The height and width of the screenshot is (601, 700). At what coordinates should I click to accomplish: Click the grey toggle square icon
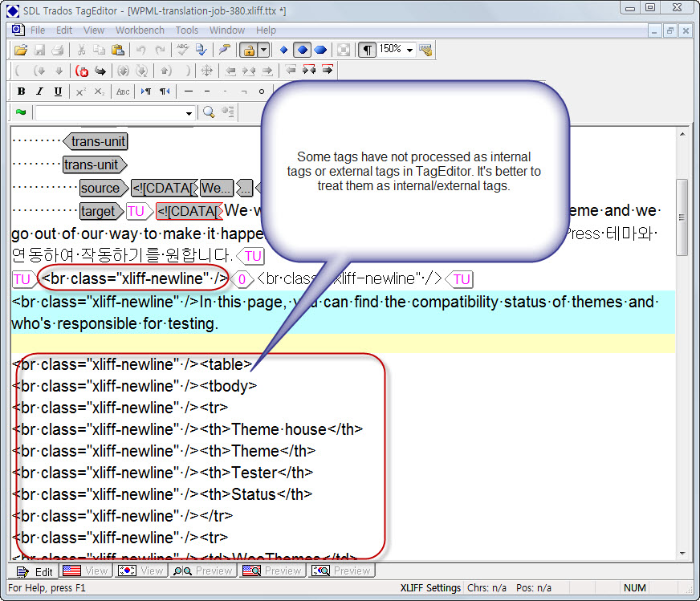344,50
